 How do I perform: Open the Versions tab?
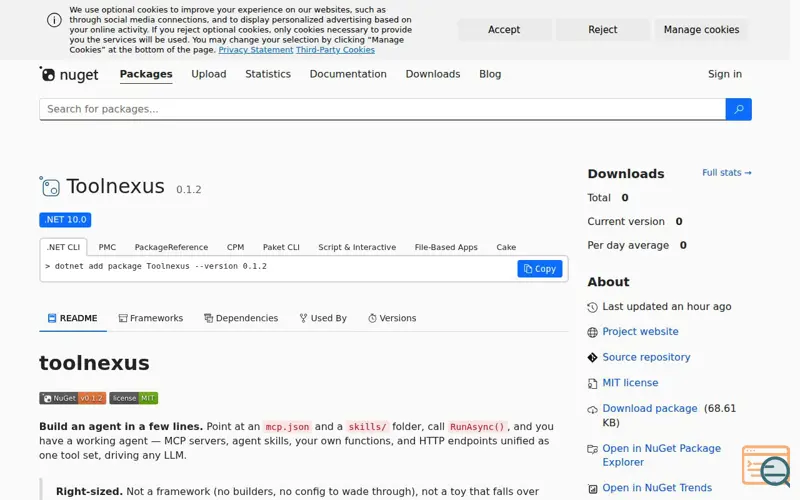(392, 318)
